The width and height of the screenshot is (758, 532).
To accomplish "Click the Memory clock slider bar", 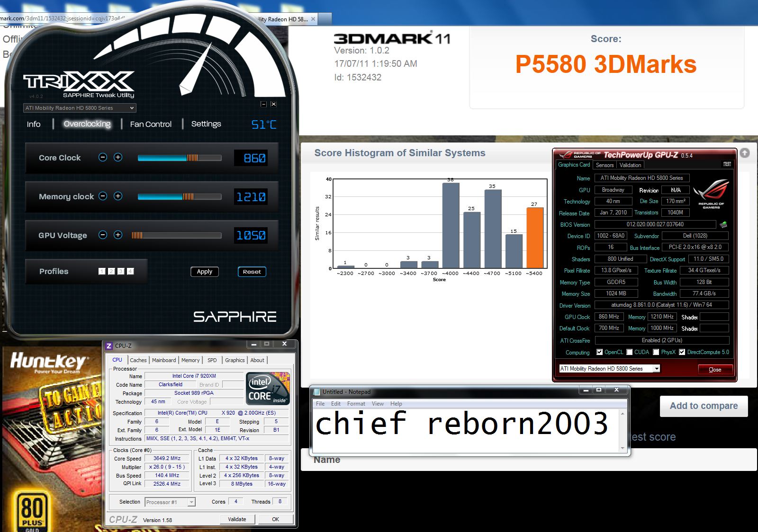I will (180, 196).
